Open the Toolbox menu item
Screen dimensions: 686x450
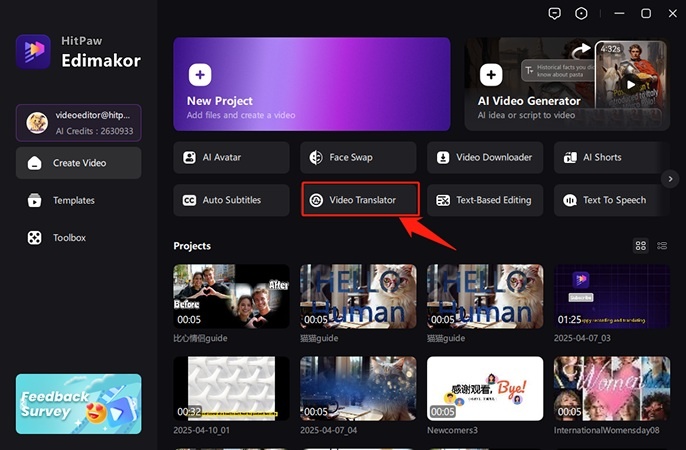click(x=79, y=238)
